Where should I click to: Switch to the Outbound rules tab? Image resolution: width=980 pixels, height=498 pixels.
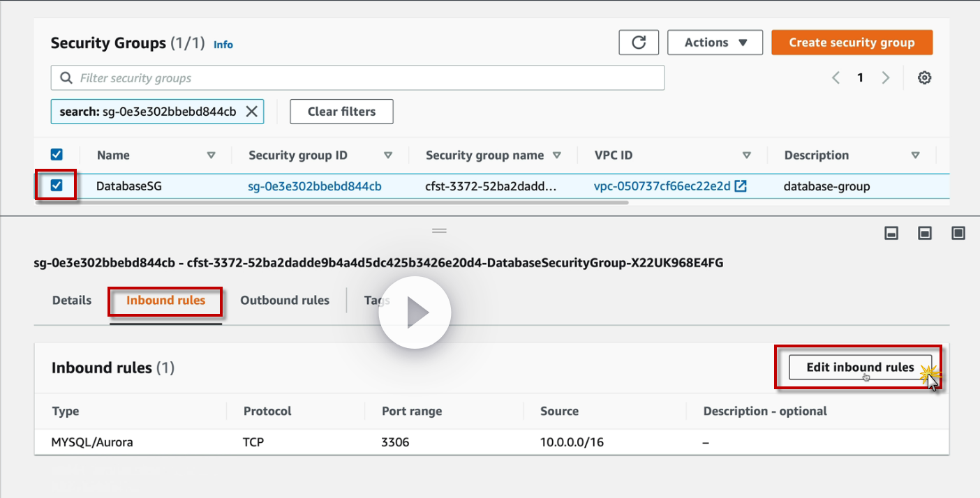[285, 301]
